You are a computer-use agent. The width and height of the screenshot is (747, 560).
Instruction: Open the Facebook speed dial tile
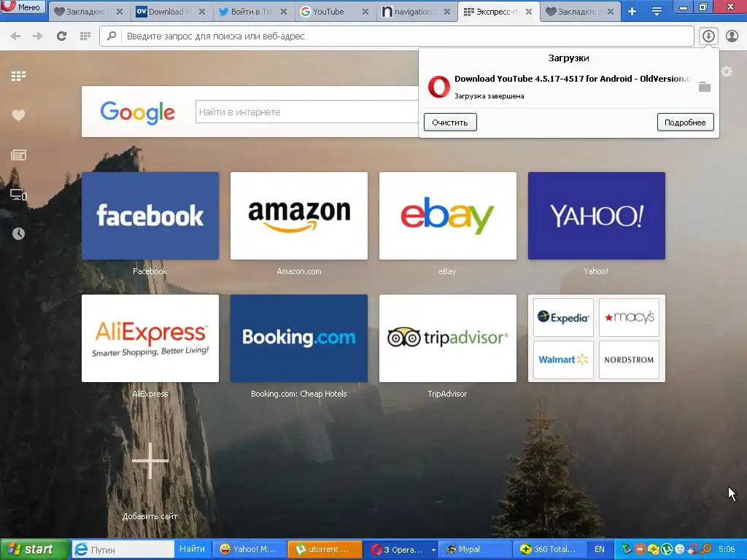[150, 216]
